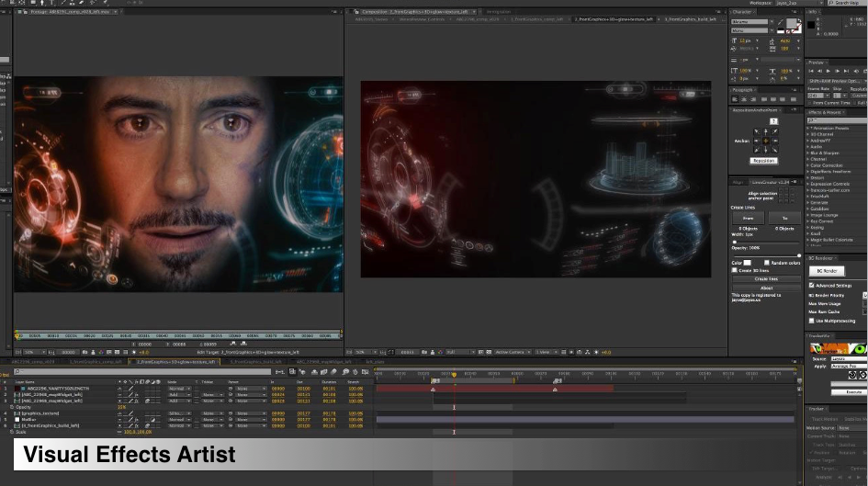Open the left_plate timeline tab
The width and height of the screenshot is (868, 486).
coord(375,361)
